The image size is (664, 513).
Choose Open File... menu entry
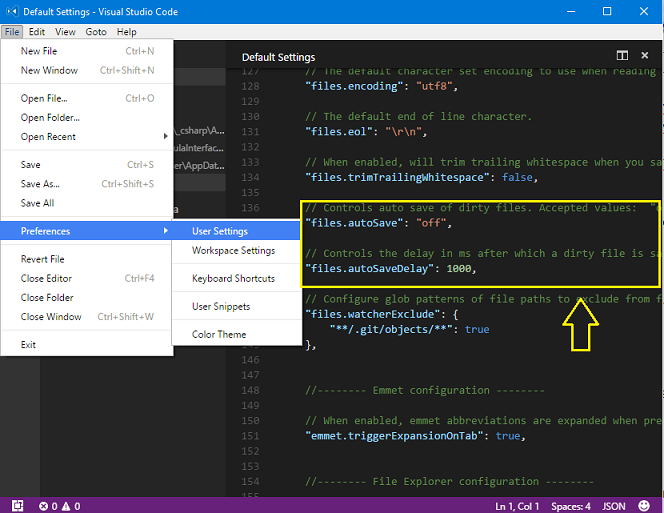coord(87,98)
